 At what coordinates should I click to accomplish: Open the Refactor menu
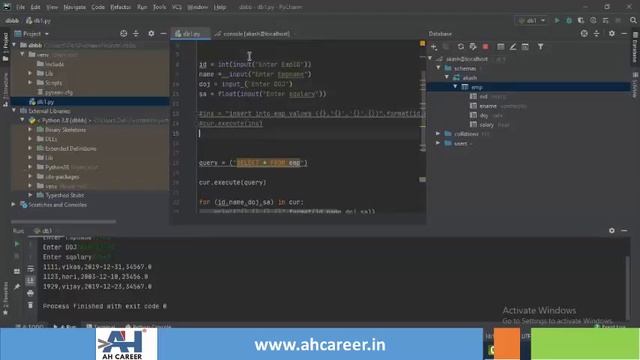click(120, 7)
